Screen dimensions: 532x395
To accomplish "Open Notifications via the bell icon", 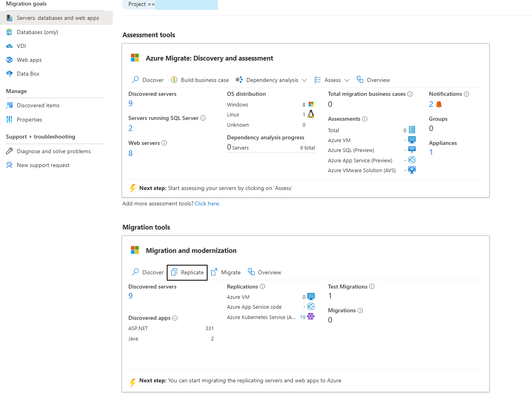I will tap(439, 104).
